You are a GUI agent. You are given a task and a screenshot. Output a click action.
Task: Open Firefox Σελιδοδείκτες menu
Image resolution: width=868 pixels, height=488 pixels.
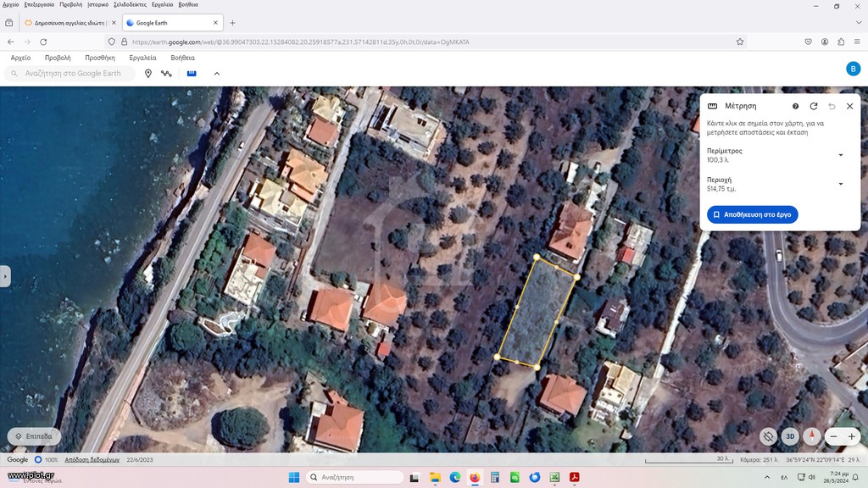pyautogui.click(x=130, y=4)
